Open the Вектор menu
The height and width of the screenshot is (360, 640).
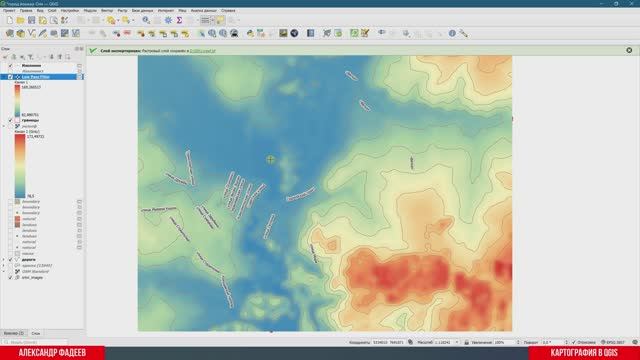(x=107, y=10)
